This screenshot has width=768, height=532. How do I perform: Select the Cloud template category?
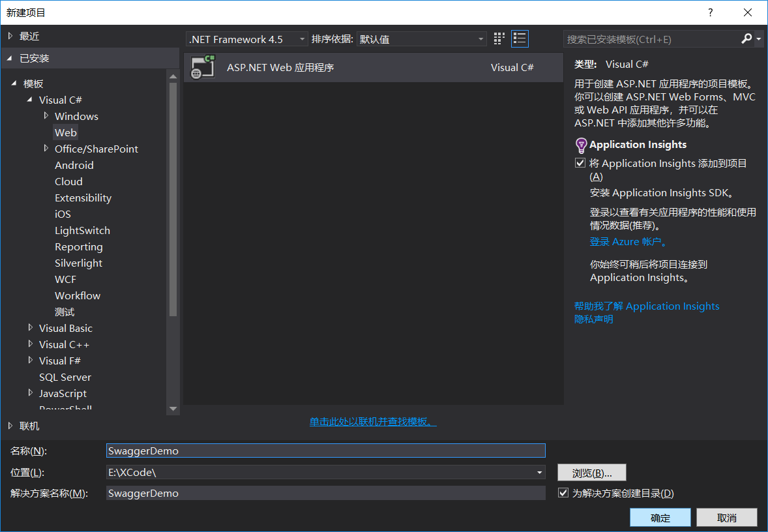(68, 181)
